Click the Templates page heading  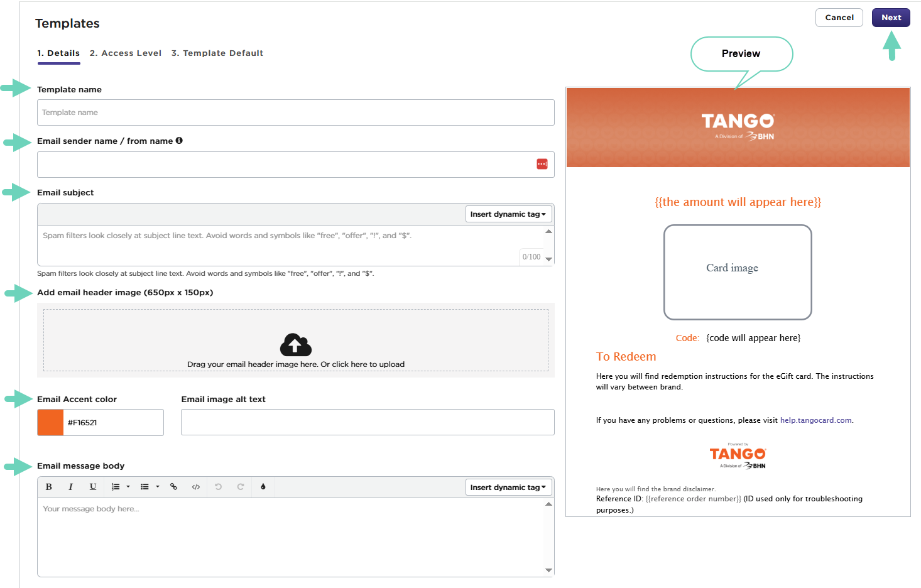coord(67,23)
